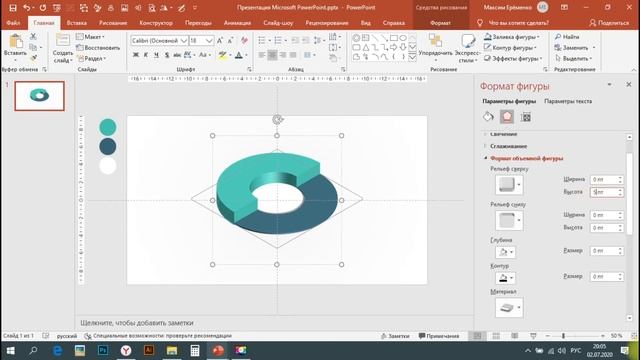This screenshot has height=360, width=640.
Task: Open the Раздел section dropdown
Action: (x=92, y=58)
